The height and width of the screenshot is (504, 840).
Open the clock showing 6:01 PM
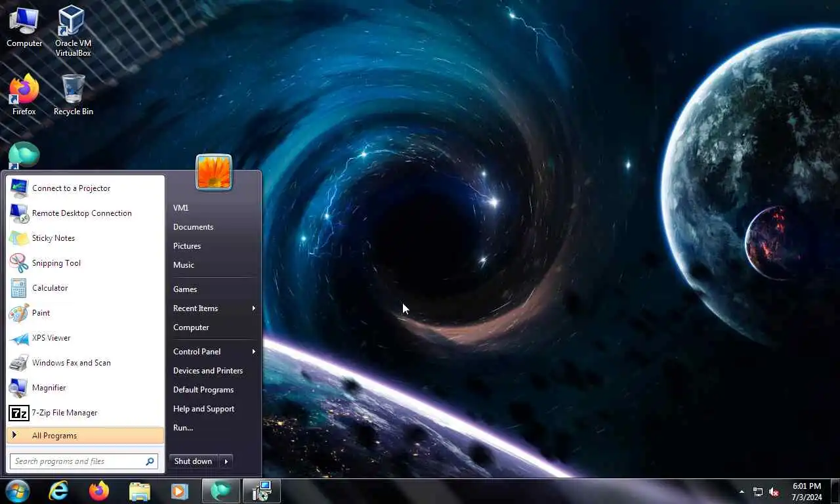point(807,492)
